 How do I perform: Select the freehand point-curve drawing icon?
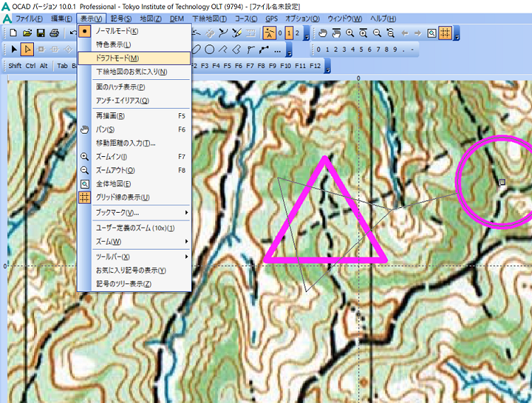[264, 49]
